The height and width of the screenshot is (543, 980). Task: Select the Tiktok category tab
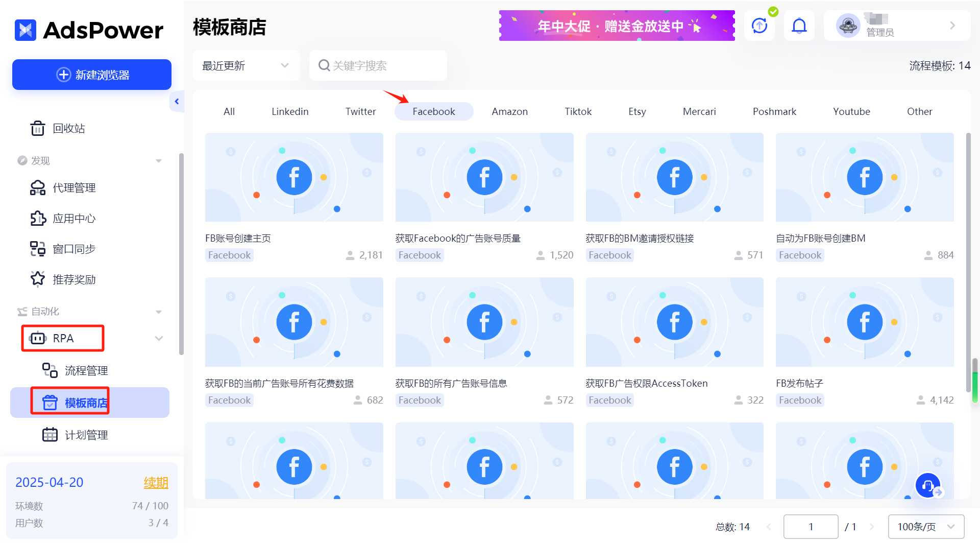coord(578,111)
